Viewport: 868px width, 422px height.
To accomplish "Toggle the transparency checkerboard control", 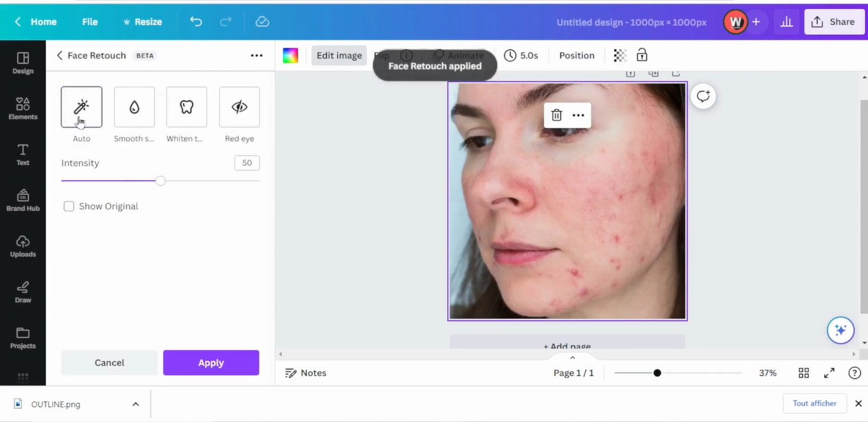I will (619, 55).
